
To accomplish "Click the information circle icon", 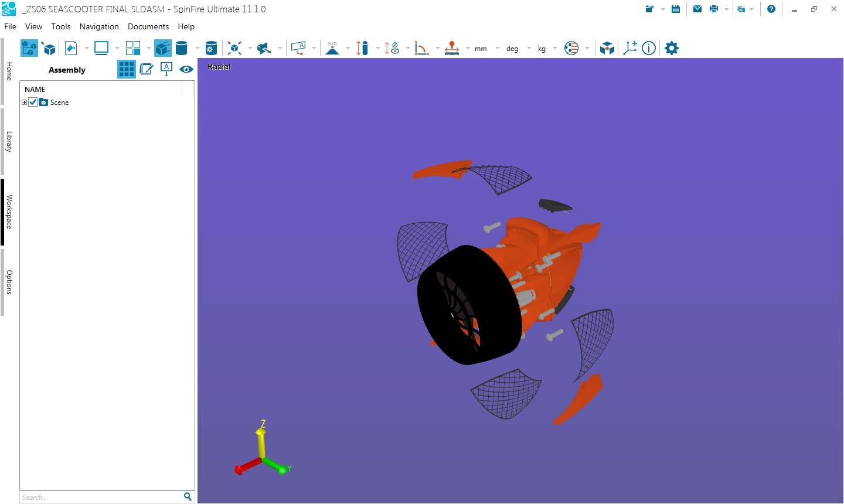I will 649,48.
